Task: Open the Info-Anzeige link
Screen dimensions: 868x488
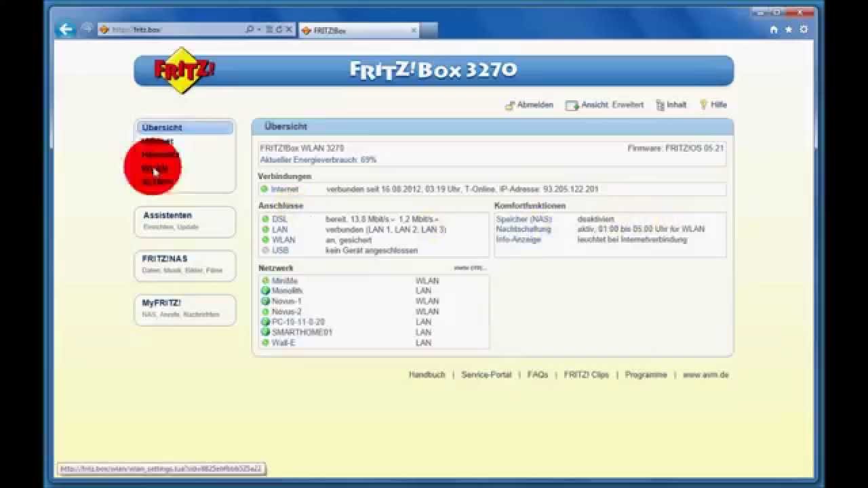Action: pos(518,240)
